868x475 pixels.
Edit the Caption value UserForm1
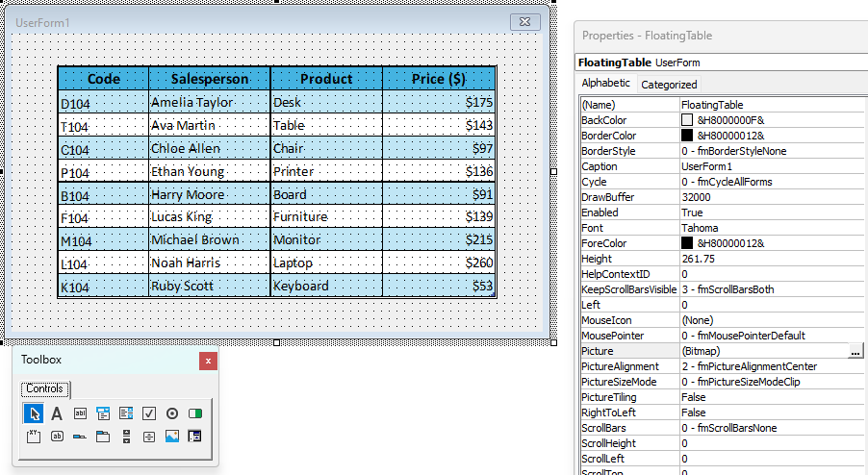coord(774,166)
